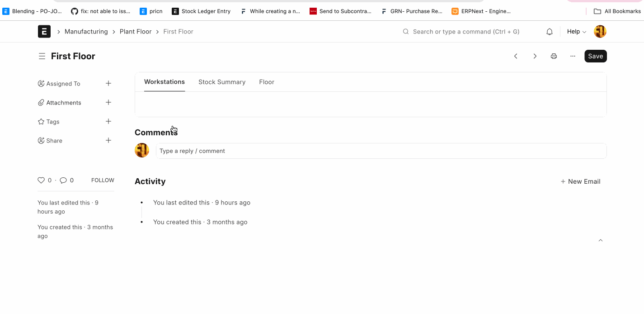Click the ERPNext home logo icon
The width and height of the screenshot is (644, 314).
pyautogui.click(x=44, y=32)
